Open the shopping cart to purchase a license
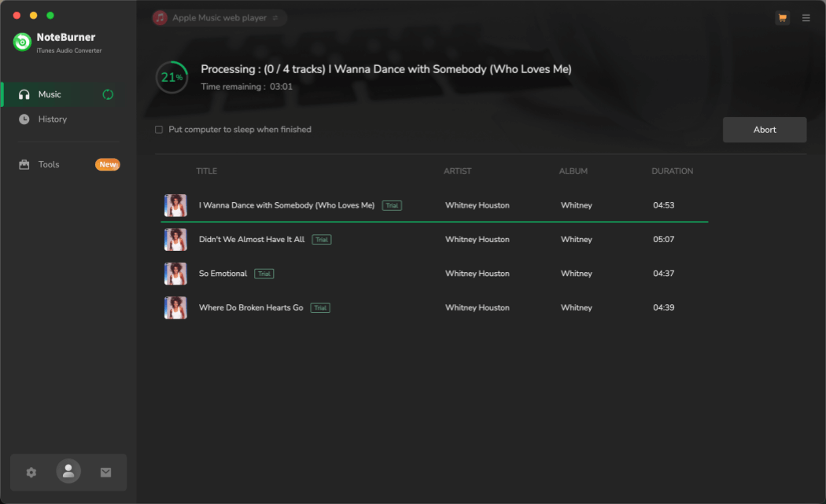 coord(782,17)
